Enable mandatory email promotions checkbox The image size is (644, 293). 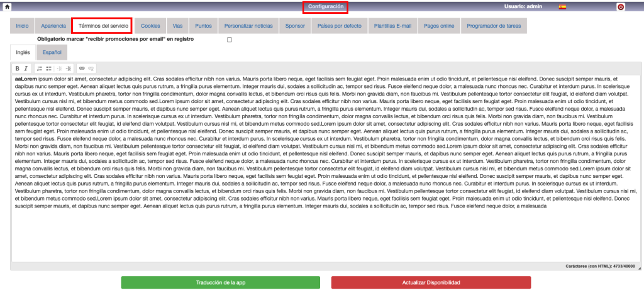[x=230, y=40]
